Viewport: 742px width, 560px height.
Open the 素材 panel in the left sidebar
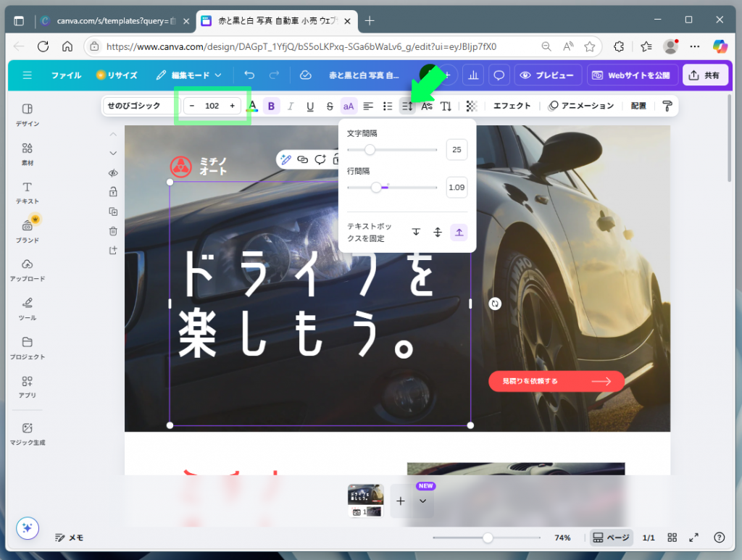click(27, 154)
